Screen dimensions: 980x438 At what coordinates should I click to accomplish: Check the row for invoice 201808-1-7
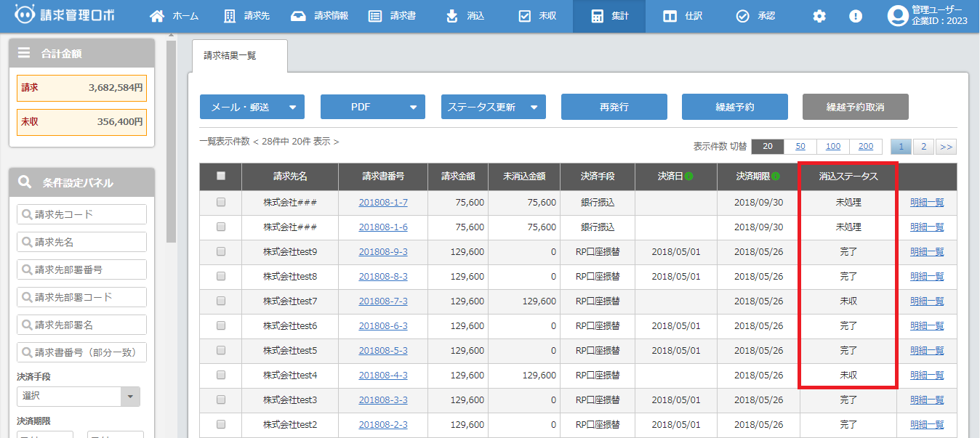(221, 203)
